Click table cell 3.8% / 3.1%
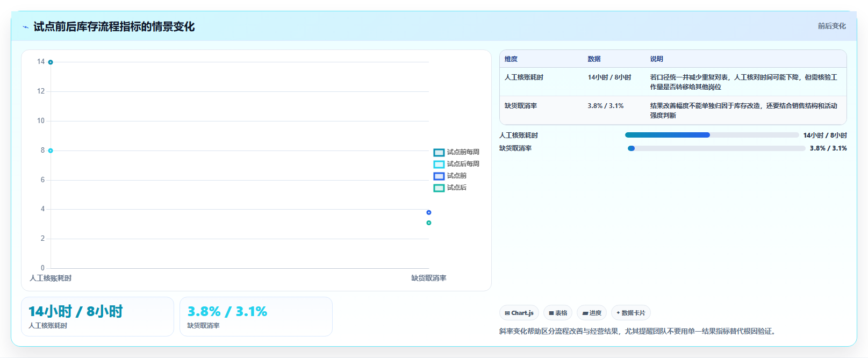Viewport: 868px width, 358px height. click(605, 106)
